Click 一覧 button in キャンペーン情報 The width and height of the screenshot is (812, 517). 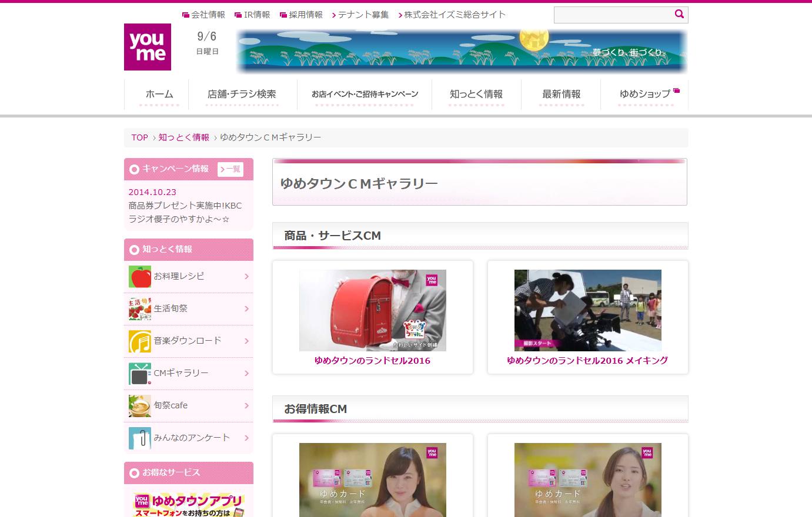(x=230, y=169)
